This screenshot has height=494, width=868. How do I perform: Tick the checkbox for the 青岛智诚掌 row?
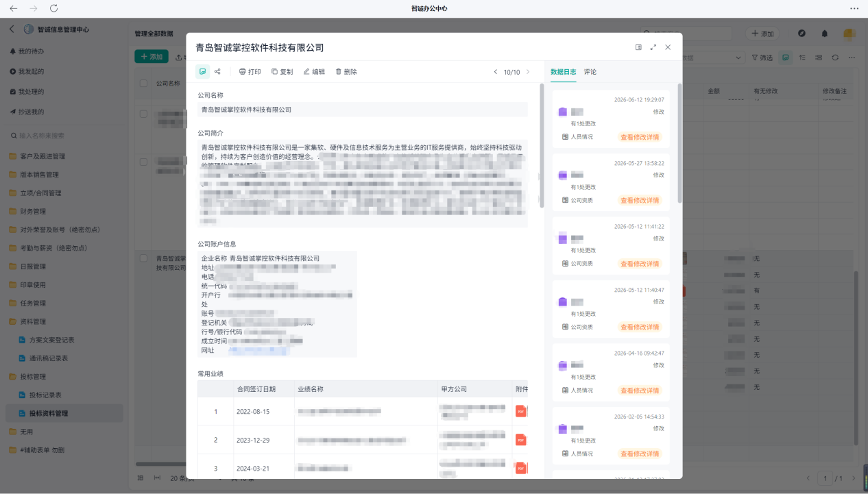coord(143,258)
